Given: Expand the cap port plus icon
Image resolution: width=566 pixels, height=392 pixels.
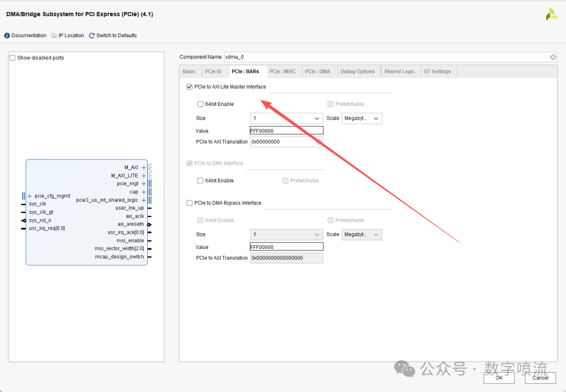Looking at the screenshot, I should (144, 192).
